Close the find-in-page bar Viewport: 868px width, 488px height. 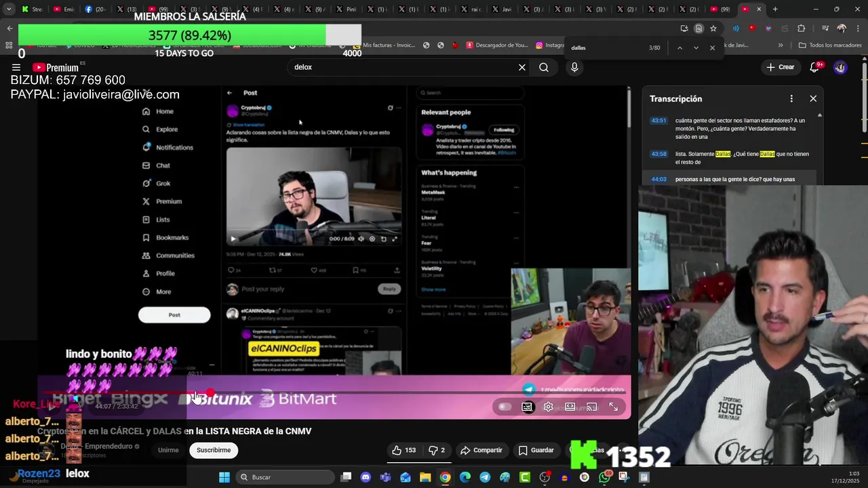click(x=712, y=47)
